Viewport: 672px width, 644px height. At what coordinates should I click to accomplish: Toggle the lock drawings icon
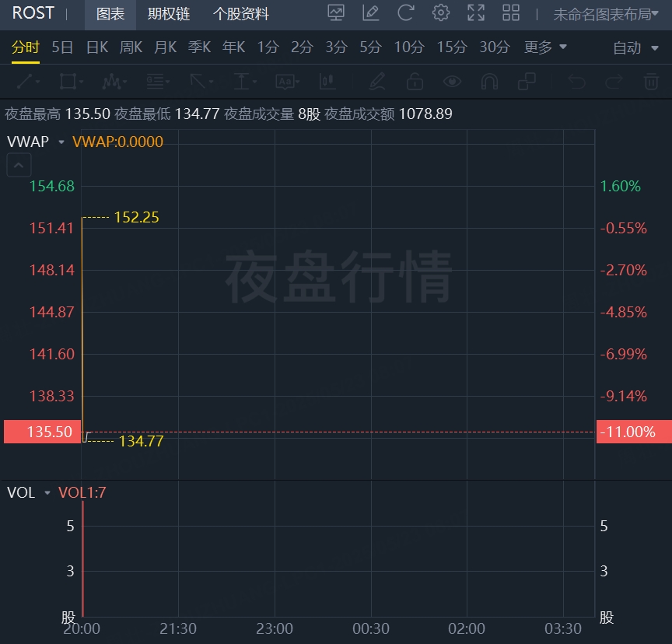tap(415, 81)
